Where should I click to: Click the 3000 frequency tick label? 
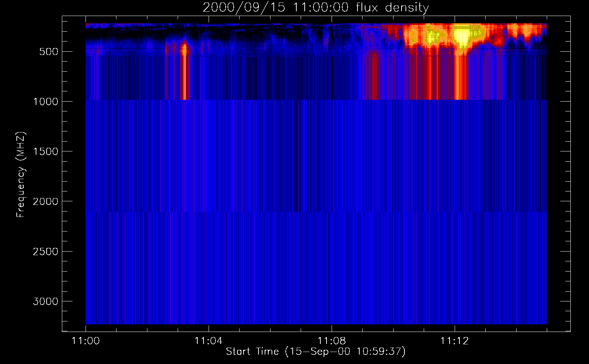click(46, 301)
